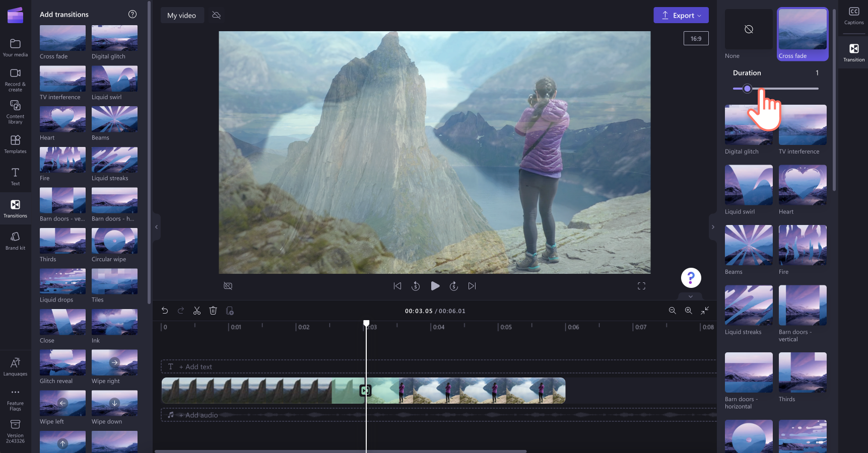Open the Text sidebar tool

[x=15, y=176]
